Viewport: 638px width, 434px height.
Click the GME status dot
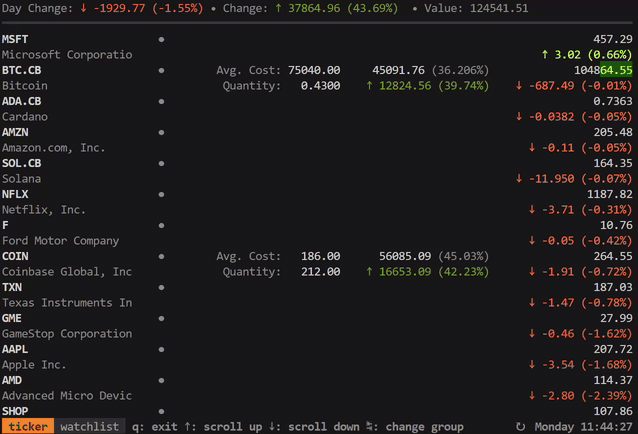pos(162,318)
